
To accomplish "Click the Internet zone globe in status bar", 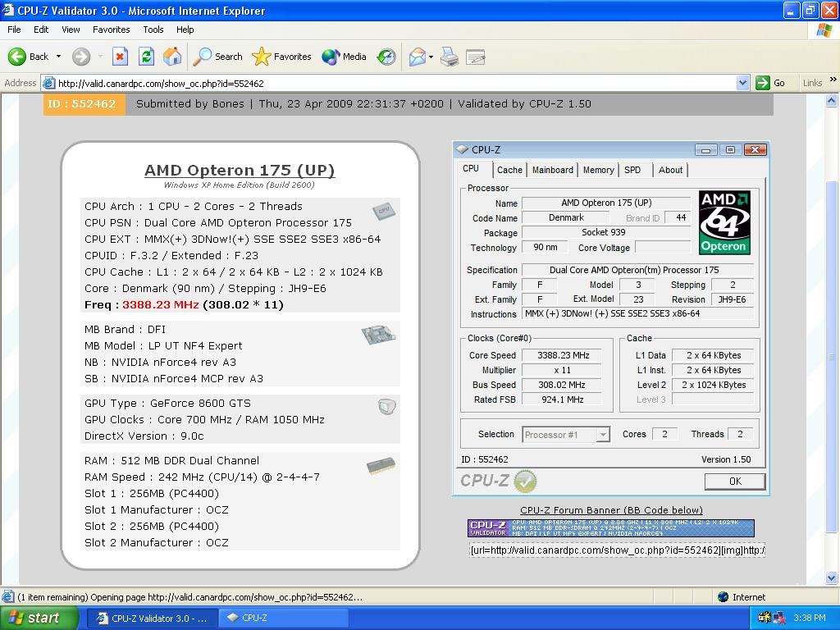I will coord(723,597).
